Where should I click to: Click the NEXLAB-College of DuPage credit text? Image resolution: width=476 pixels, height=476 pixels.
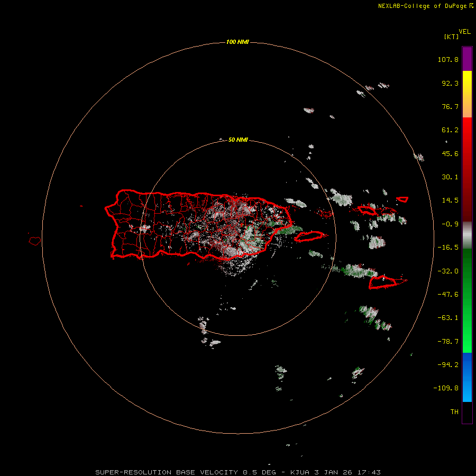click(425, 6)
